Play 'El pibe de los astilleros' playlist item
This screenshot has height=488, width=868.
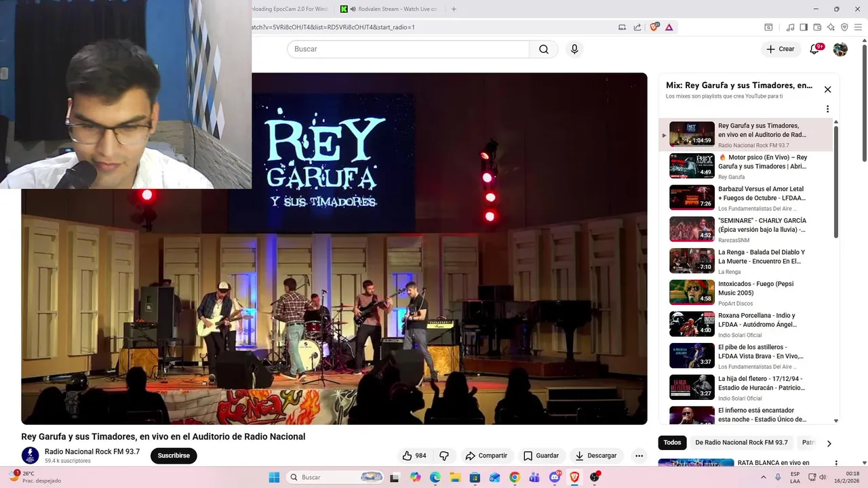tap(745, 356)
